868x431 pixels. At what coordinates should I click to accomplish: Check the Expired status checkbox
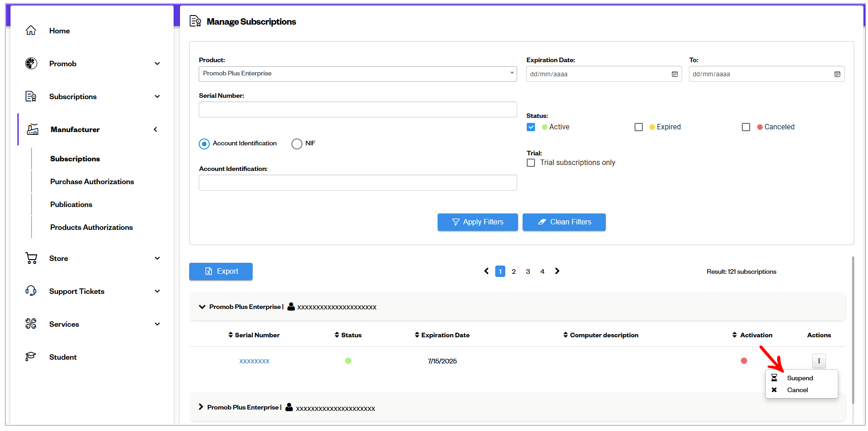tap(639, 127)
